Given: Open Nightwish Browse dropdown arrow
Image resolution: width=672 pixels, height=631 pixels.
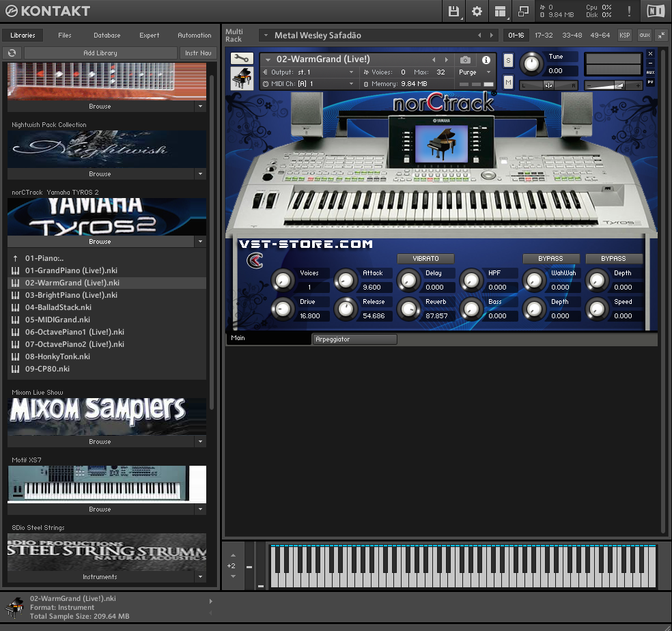Looking at the screenshot, I should (200, 173).
